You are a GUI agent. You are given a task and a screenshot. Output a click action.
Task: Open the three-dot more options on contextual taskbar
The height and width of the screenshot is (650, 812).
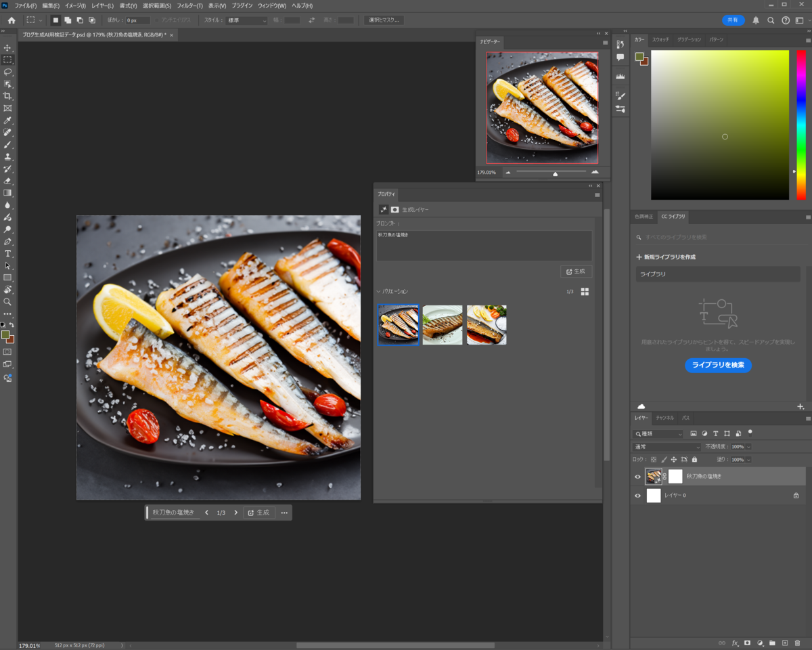284,513
